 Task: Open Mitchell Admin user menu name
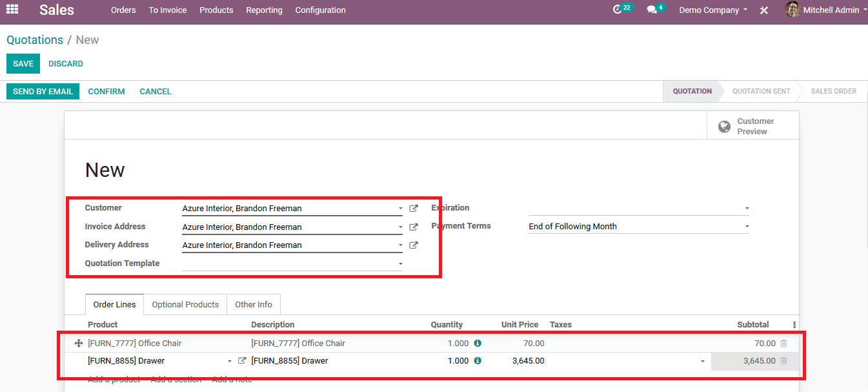point(831,10)
